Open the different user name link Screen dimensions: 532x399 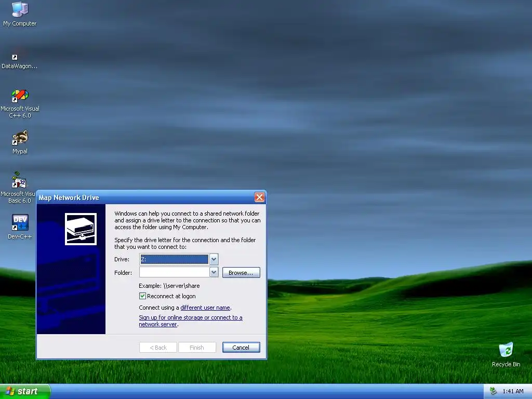coord(205,308)
